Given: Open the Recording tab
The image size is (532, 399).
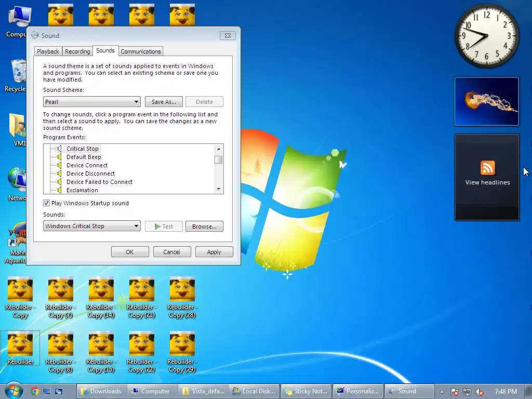Looking at the screenshot, I should point(77,51).
